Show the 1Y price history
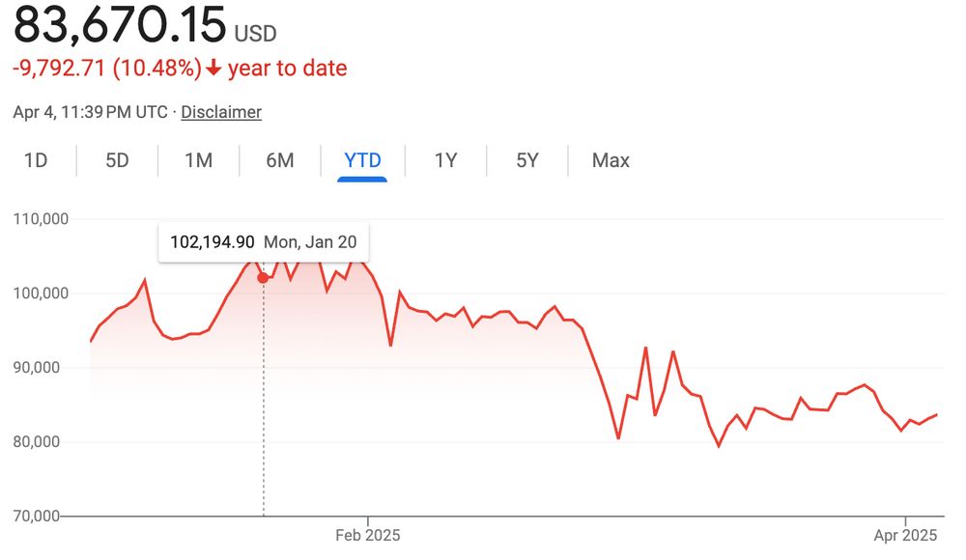 click(x=445, y=161)
